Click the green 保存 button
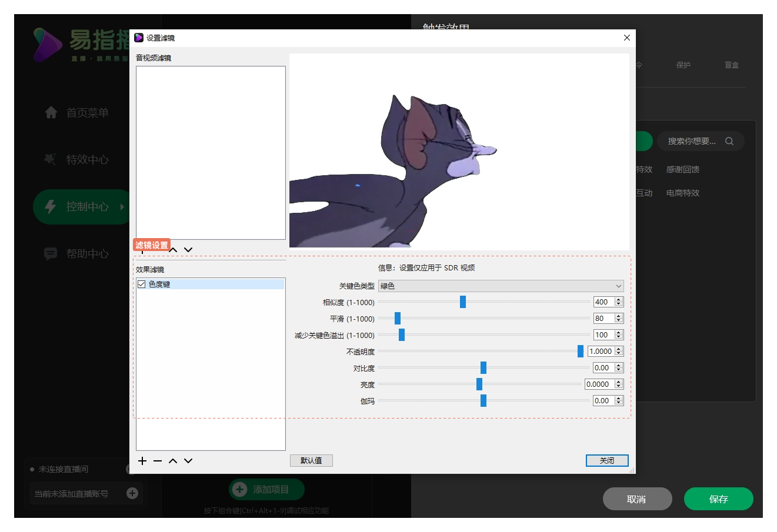The width and height of the screenshot is (777, 532). click(719, 499)
